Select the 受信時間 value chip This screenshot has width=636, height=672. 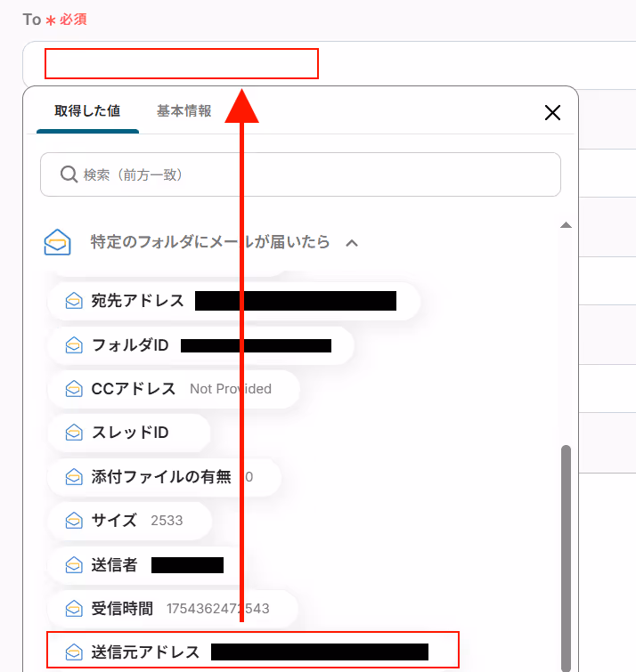(173, 609)
